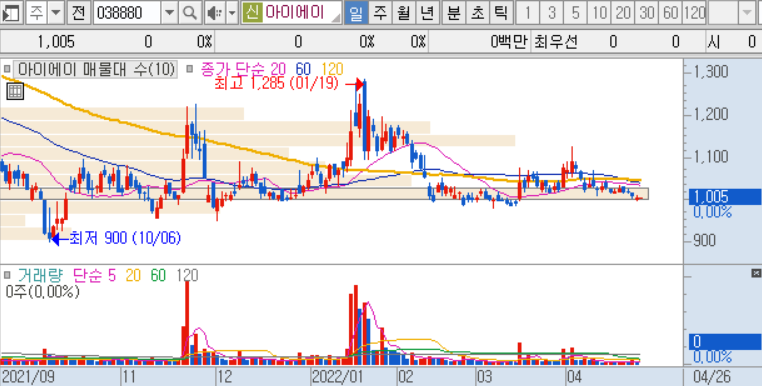Select the 분 minute chart tab
This screenshot has height=386, width=762.
(453, 13)
